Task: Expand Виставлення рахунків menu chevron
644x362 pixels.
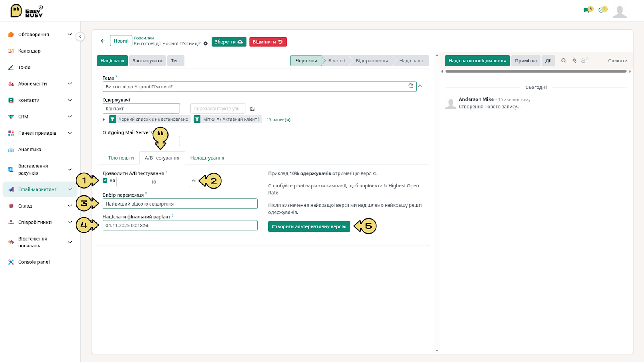Action: [70, 169]
